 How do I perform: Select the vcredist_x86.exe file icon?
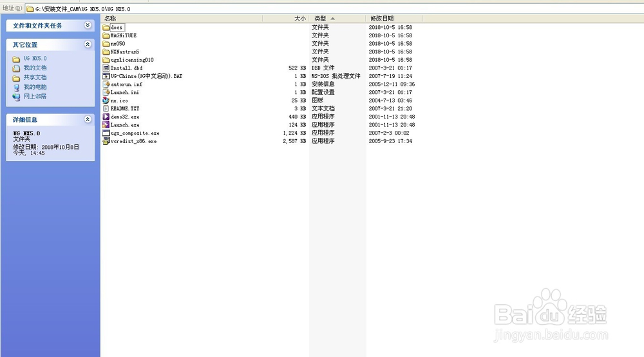coord(106,141)
